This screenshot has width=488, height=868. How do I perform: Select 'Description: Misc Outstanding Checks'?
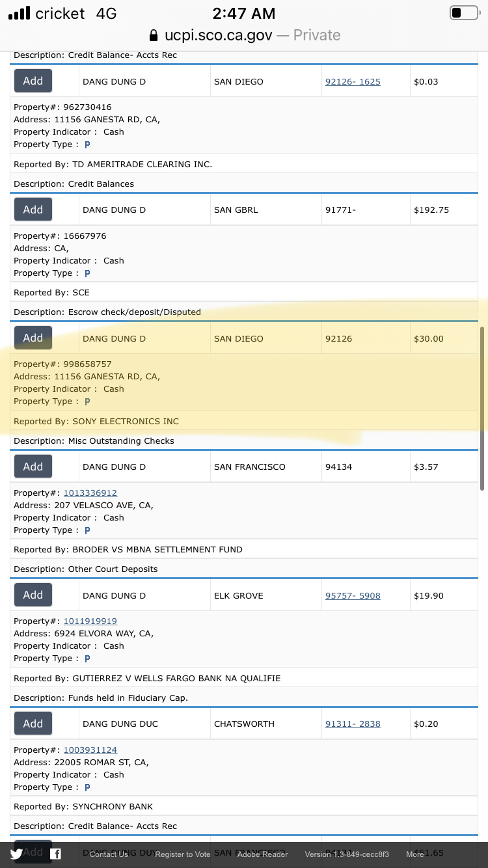(x=94, y=441)
